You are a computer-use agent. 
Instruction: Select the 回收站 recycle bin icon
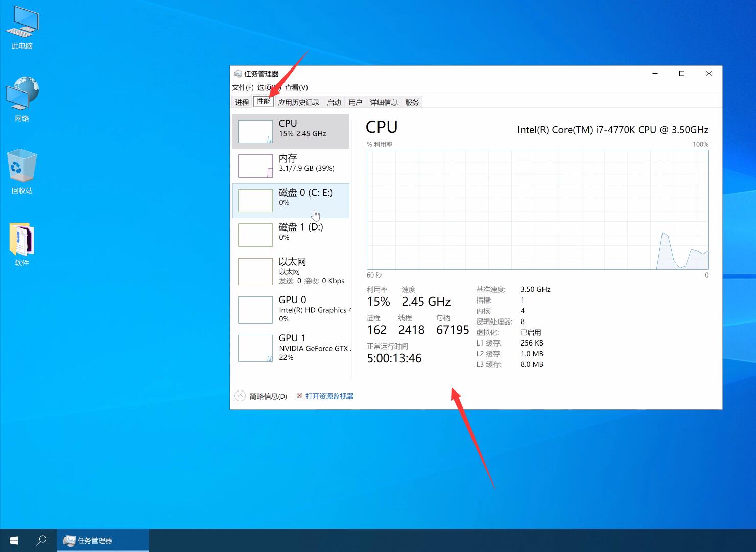pyautogui.click(x=22, y=172)
